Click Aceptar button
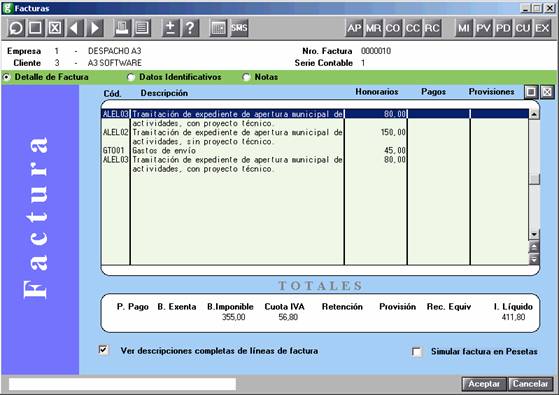Viewport: 559px width, 395px height. click(x=484, y=384)
